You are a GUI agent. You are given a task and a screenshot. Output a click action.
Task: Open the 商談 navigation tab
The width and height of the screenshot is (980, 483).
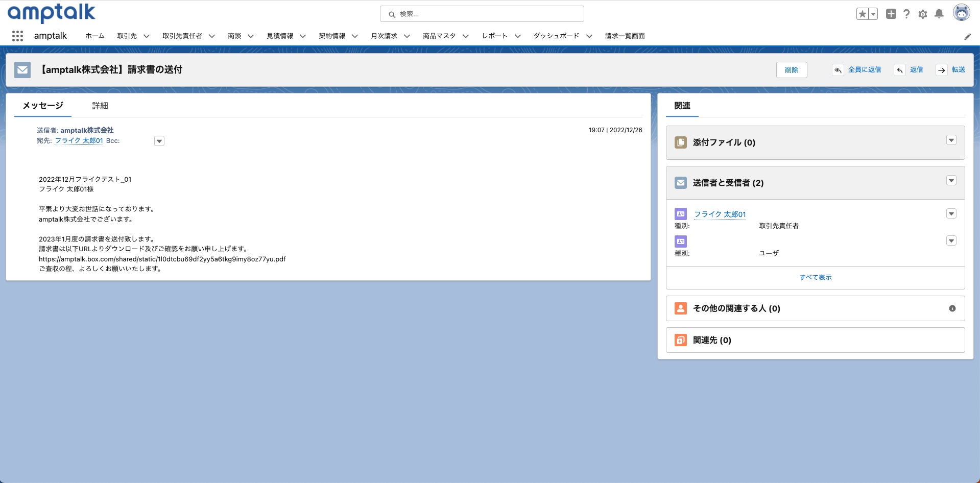(234, 36)
